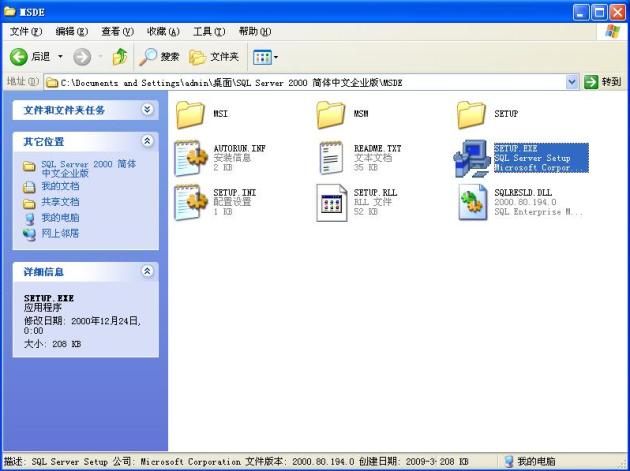Image resolution: width=630 pixels, height=471 pixels.
Task: Click inside the address bar path field
Action: [300, 82]
